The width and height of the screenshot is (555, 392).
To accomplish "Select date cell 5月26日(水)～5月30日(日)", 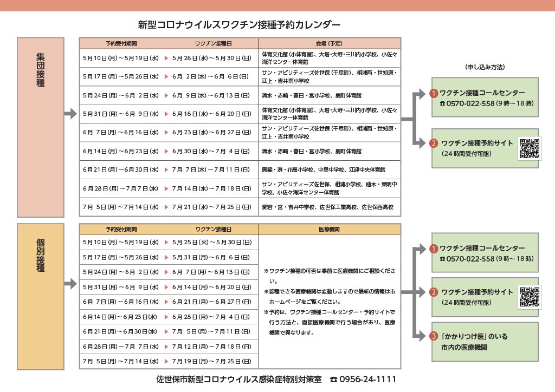I will 212,58.
